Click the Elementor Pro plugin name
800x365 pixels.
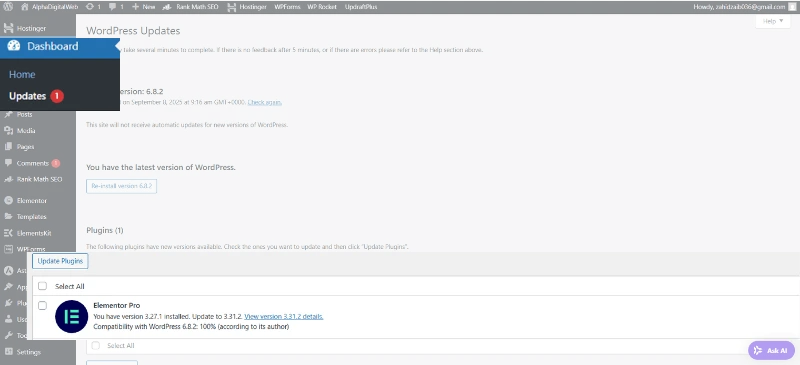pos(117,305)
